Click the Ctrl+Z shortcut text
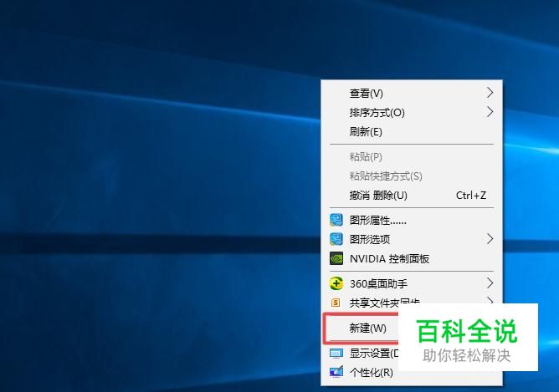Image resolution: width=559 pixels, height=392 pixels. [471, 195]
